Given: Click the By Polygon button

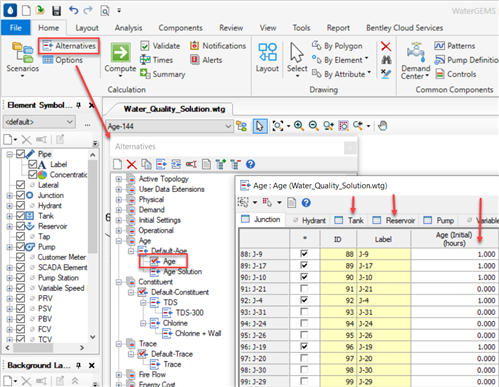Looking at the screenshot, I should (x=337, y=46).
